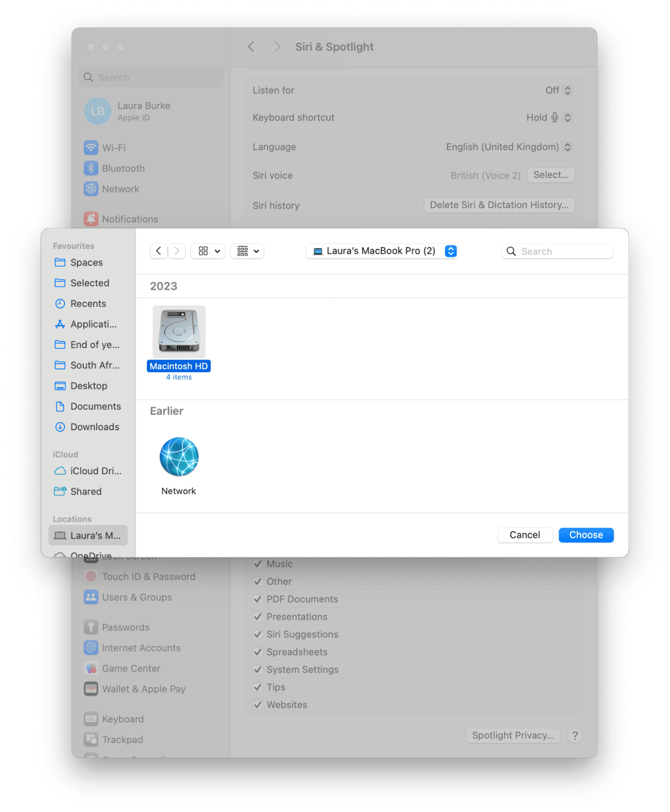Open the icon view style dropdown

pyautogui.click(x=208, y=251)
